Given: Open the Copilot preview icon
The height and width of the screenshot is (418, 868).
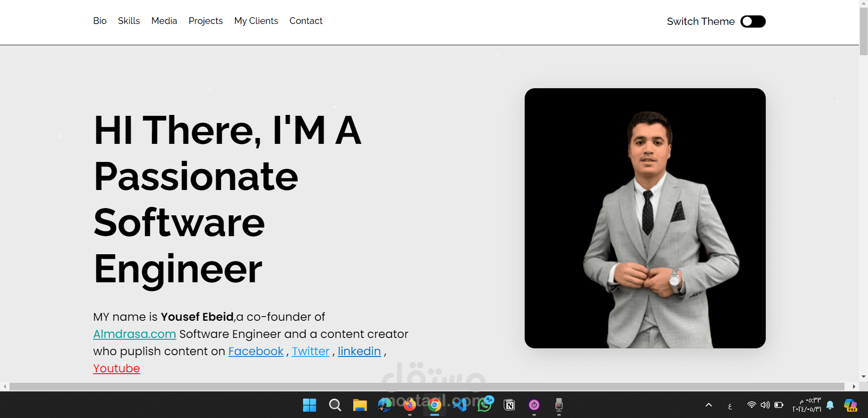Looking at the screenshot, I should pyautogui.click(x=850, y=405).
